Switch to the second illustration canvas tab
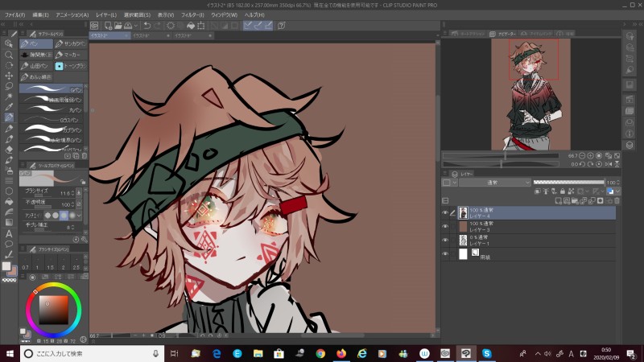The height and width of the screenshot is (362, 644). click(151, 35)
